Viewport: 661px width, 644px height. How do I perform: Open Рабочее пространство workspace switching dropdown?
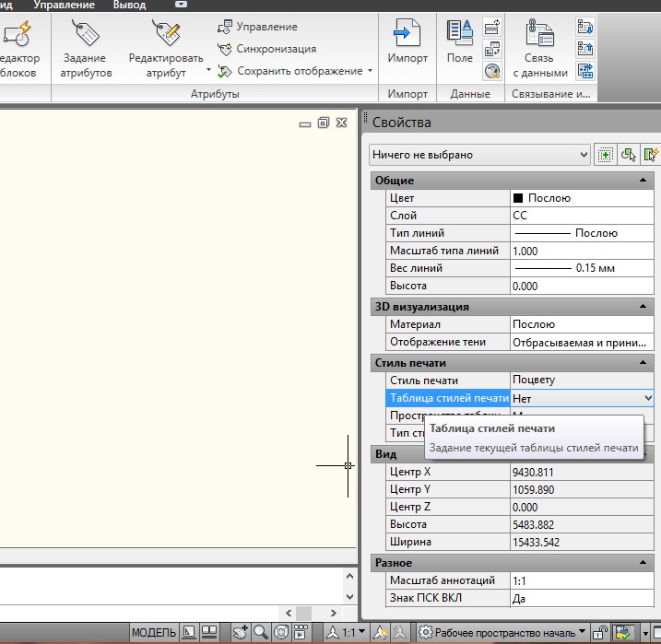pyautogui.click(x=502, y=632)
